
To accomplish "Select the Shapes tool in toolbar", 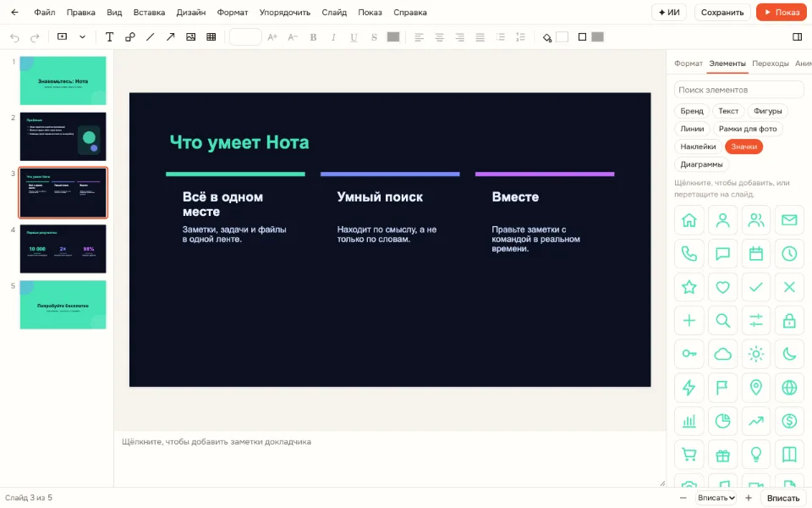I will click(130, 36).
